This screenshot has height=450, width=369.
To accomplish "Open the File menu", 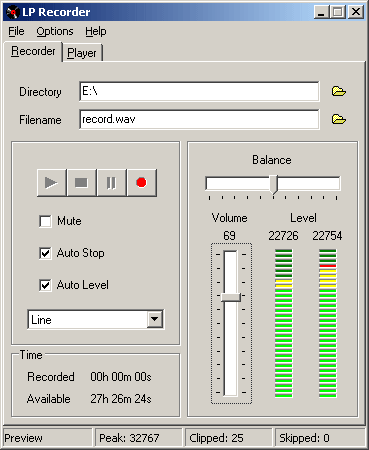I will click(x=16, y=31).
